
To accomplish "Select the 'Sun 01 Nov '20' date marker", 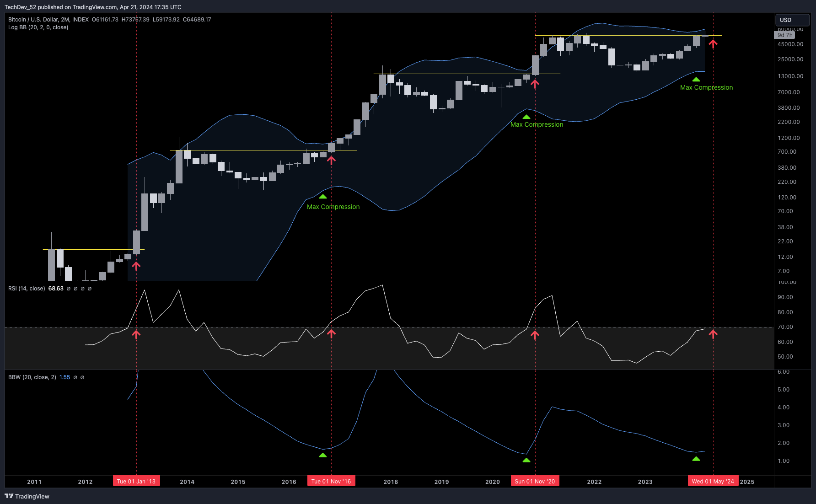I will point(535,481).
